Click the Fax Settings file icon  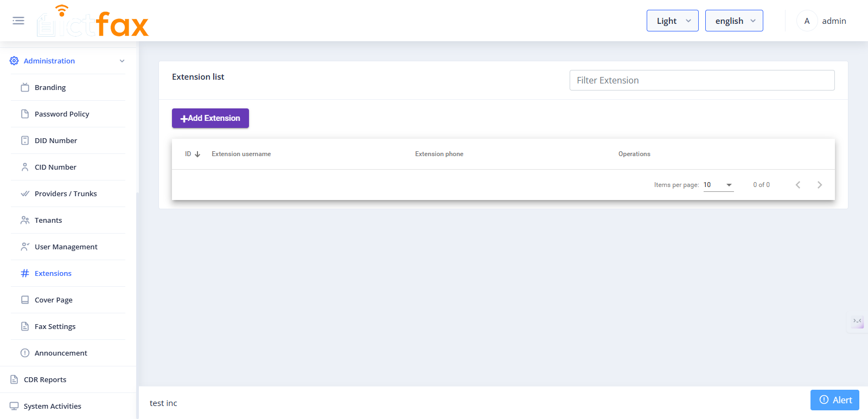tap(25, 326)
